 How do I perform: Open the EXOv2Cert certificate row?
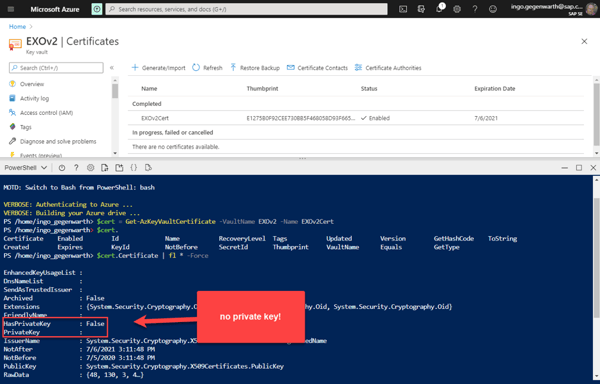pyautogui.click(x=356, y=118)
